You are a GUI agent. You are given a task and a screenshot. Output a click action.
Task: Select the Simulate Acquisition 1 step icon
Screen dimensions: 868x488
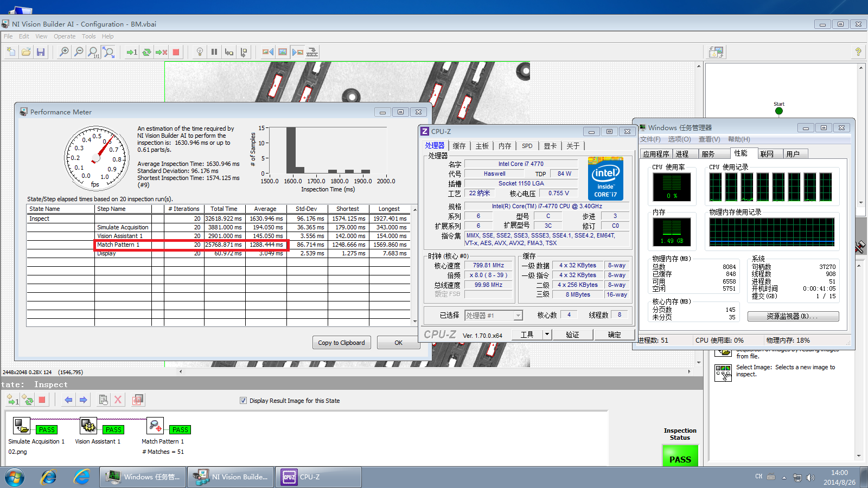click(x=21, y=426)
